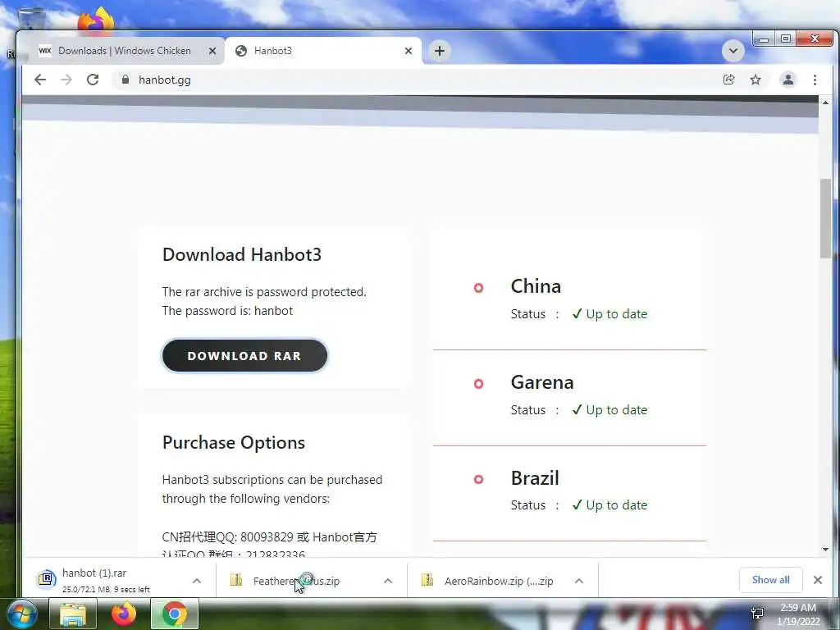Image resolution: width=840 pixels, height=630 pixels.
Task: Go back to the previous page
Action: [x=40, y=80]
